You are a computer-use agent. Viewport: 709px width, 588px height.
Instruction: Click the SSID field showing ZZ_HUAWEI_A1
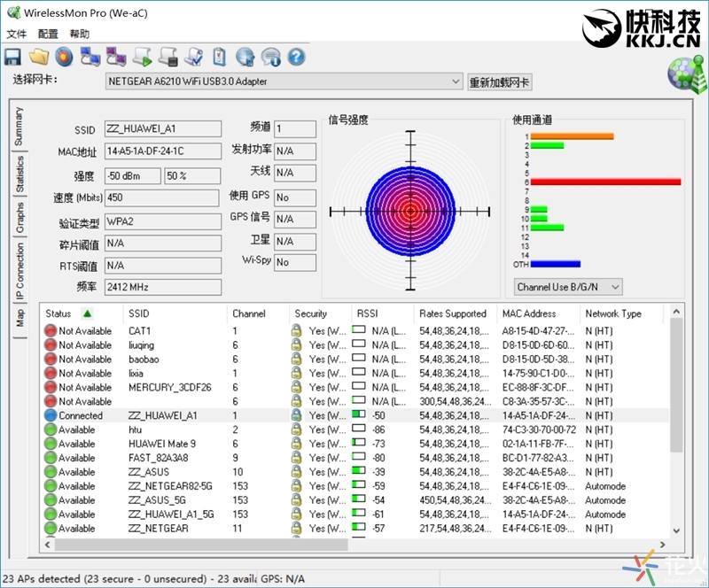(163, 128)
